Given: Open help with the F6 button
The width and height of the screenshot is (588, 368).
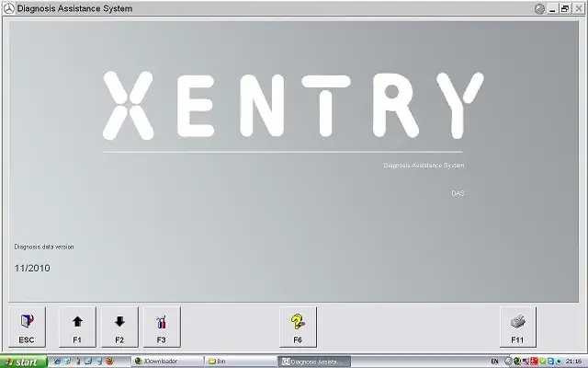Looking at the screenshot, I should tap(298, 328).
